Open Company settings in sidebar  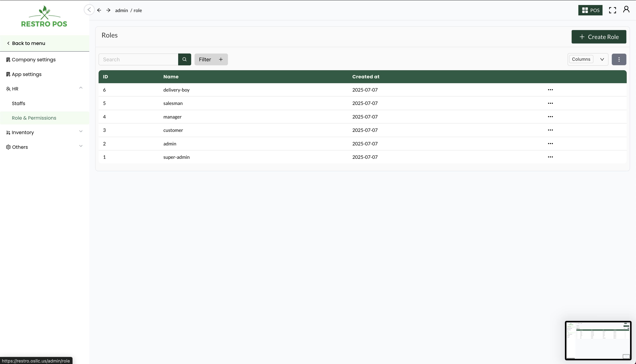coord(33,60)
